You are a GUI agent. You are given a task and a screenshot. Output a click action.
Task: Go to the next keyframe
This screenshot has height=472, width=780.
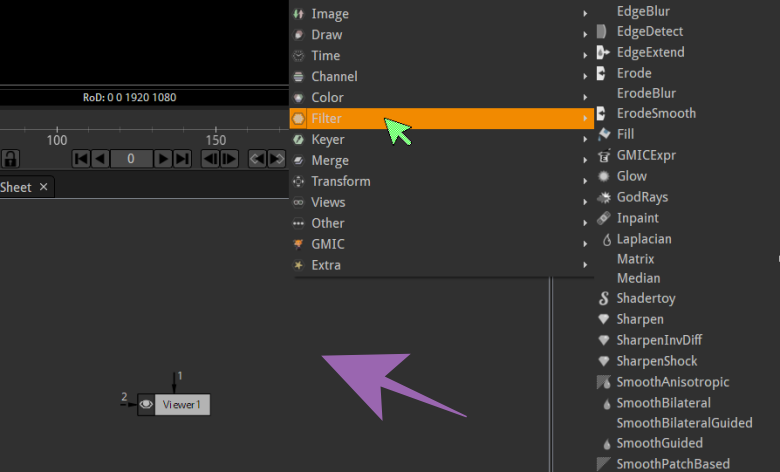click(x=276, y=158)
